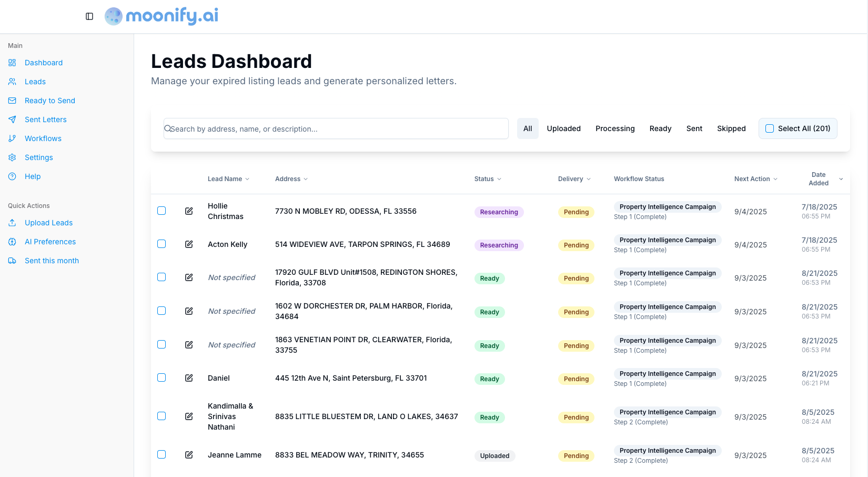Viewport: 868px width, 477px height.
Task: Select the Skipped filter tab
Action: (x=731, y=128)
